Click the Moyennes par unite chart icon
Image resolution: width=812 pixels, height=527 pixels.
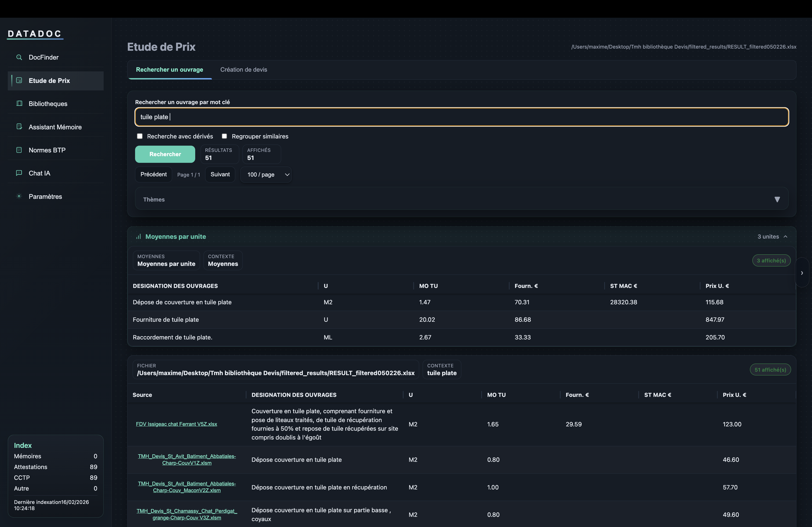(139, 237)
